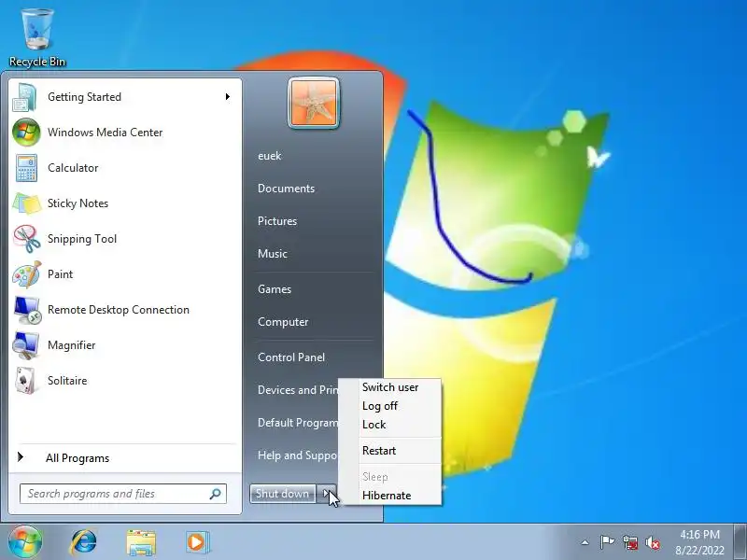Viewport: 747px width, 560px height.
Task: Click the Start orb button
Action: [x=25, y=542]
